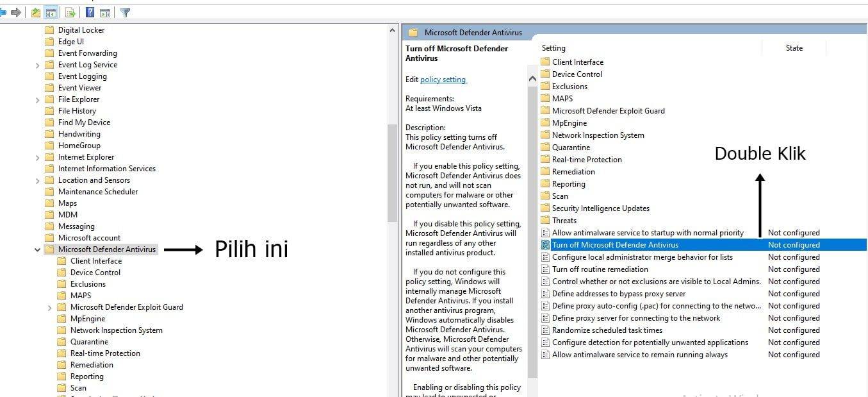Screen dimensions: 868x397
Task: Sort by the State column header
Action: 794,48
